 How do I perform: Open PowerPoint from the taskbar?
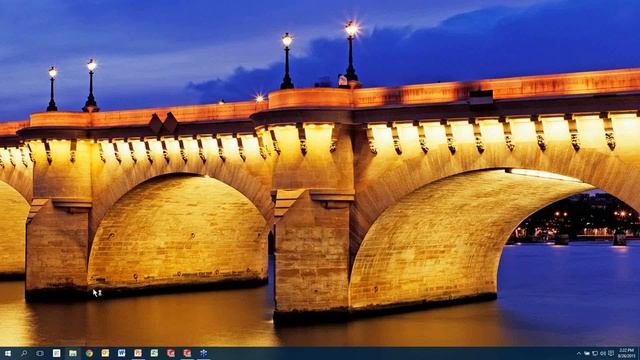click(x=138, y=353)
